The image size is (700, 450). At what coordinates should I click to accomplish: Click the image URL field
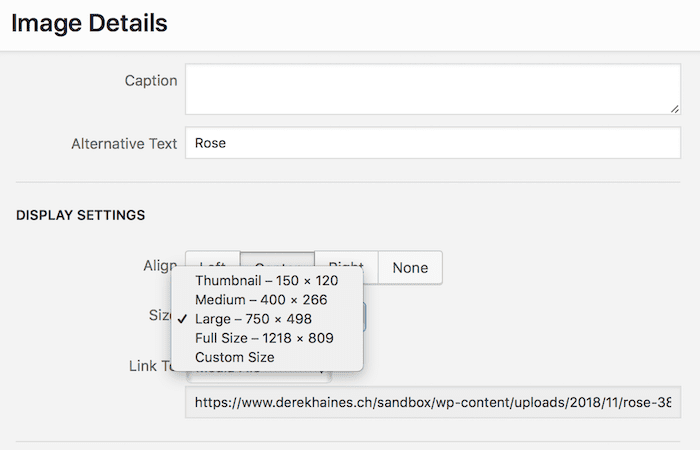tap(431, 404)
